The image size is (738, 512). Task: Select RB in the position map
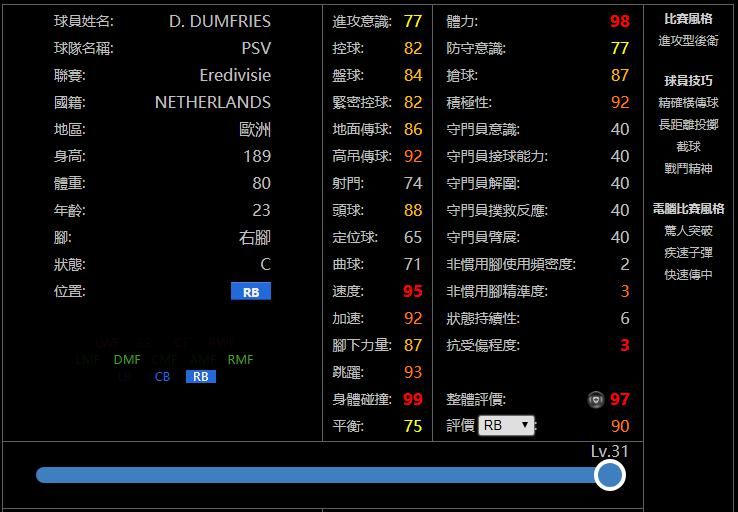pyautogui.click(x=201, y=376)
